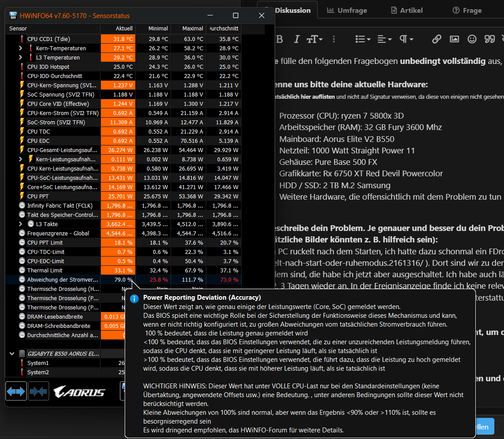Image resolution: width=504 pixels, height=439 pixels.
Task: Select the DRAM-Schreibbandbreite row
Action: pyautogui.click(x=66, y=326)
